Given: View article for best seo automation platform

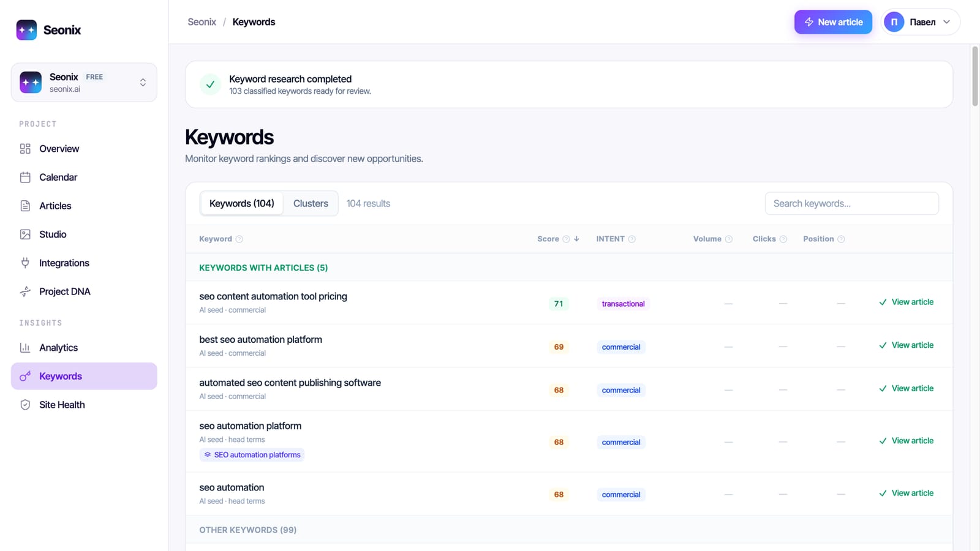Looking at the screenshot, I should 907,345.
